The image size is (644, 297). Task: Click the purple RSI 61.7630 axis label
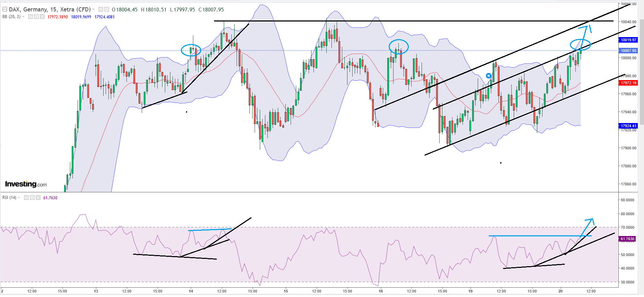tap(627, 239)
